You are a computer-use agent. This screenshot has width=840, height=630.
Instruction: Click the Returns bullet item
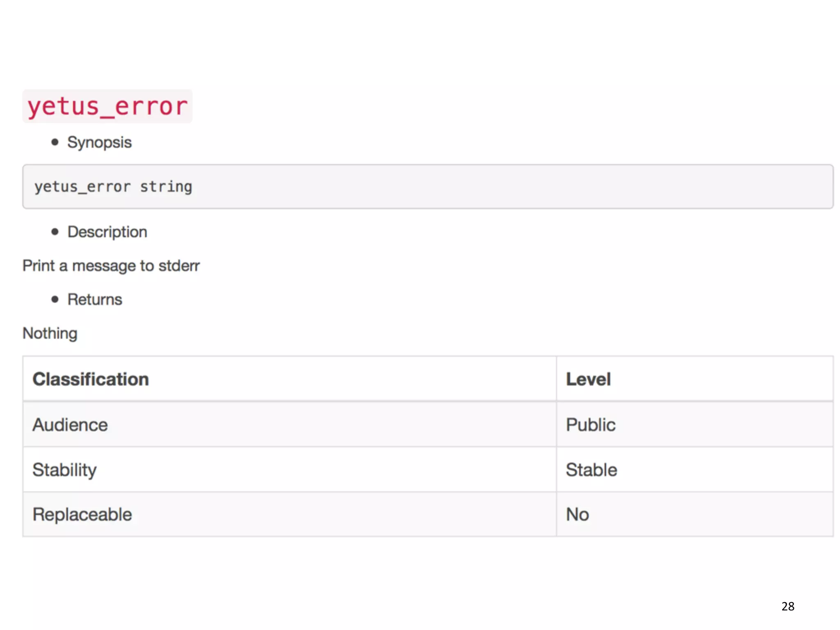click(95, 299)
